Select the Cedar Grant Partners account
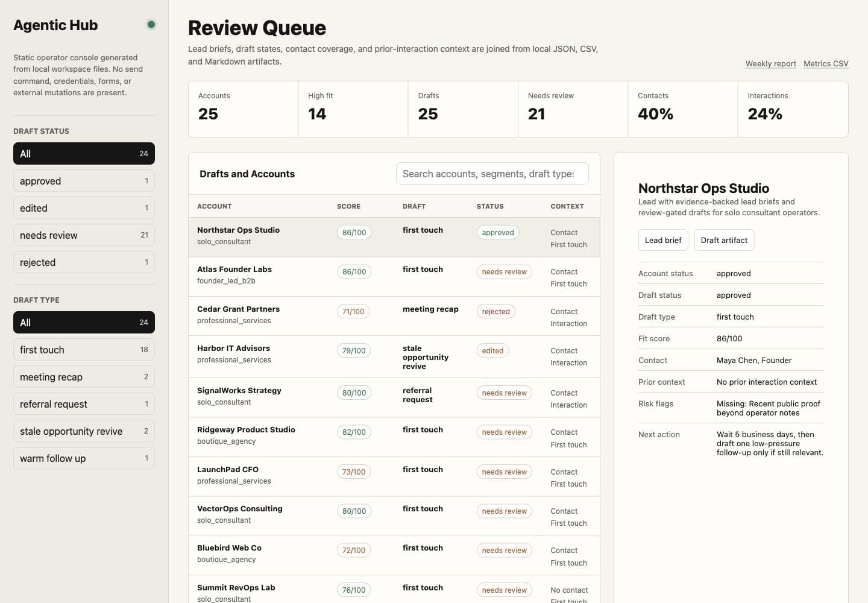Viewport: 868px width, 603px height. (394, 316)
